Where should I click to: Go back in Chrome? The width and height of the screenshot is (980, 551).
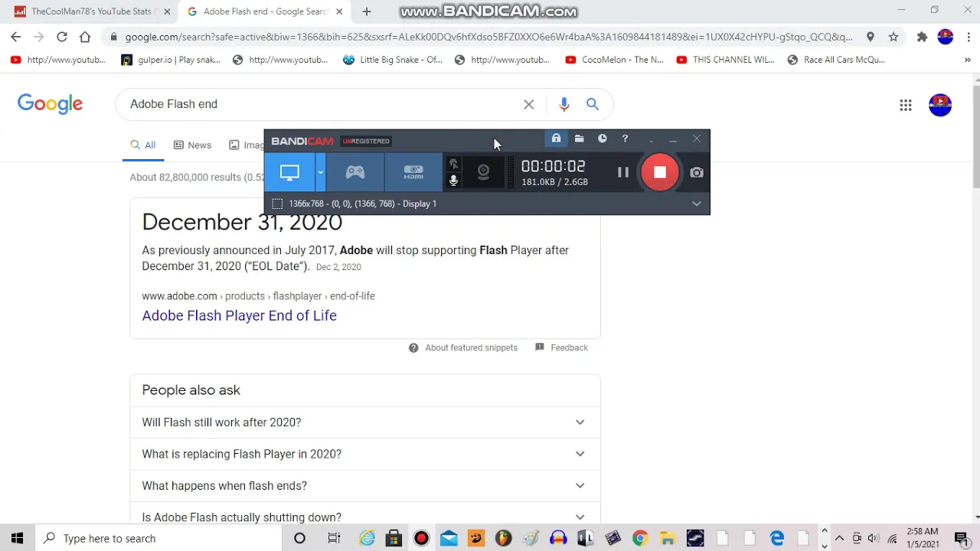[x=16, y=37]
